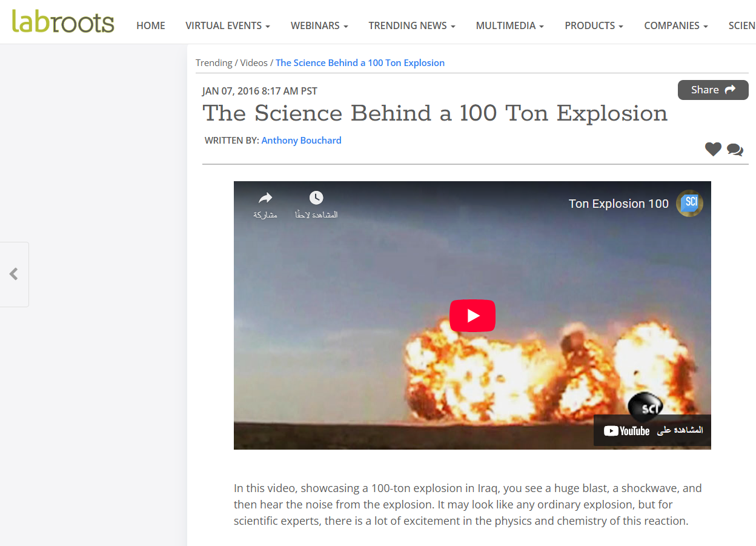Click the Labroots logo
Screen dimensions: 756x546
63,22
